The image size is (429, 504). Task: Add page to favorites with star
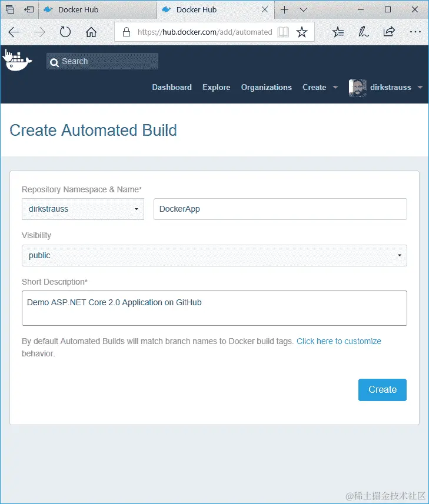point(302,32)
